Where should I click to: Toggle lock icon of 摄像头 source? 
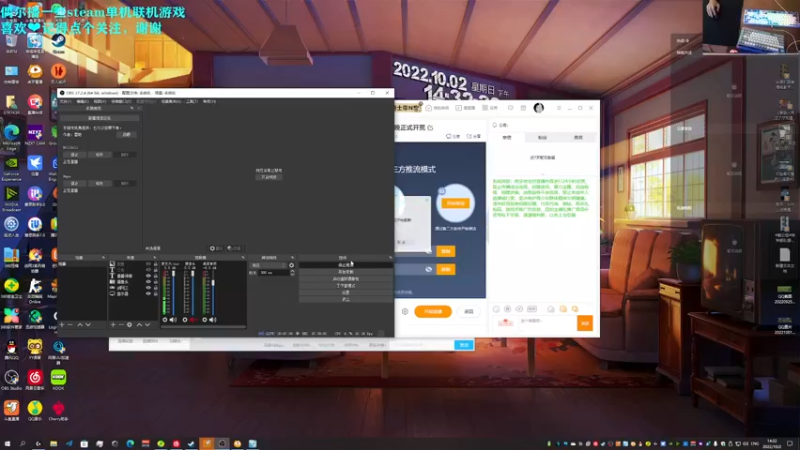click(x=156, y=282)
